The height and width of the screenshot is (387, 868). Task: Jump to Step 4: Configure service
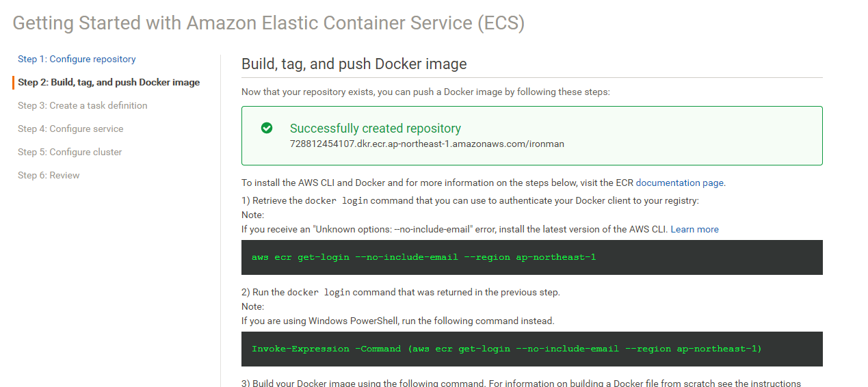[70, 129]
